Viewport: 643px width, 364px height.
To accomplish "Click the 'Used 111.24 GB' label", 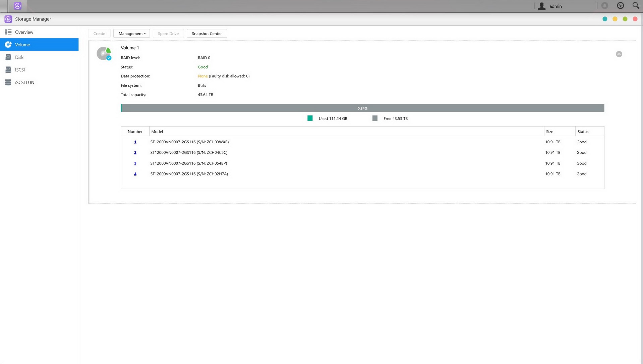I will [x=333, y=119].
